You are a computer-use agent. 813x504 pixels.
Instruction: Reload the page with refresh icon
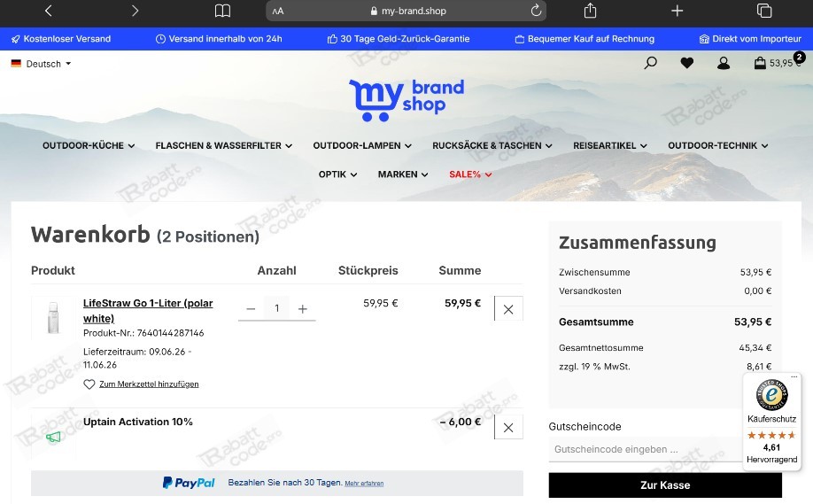(x=536, y=11)
